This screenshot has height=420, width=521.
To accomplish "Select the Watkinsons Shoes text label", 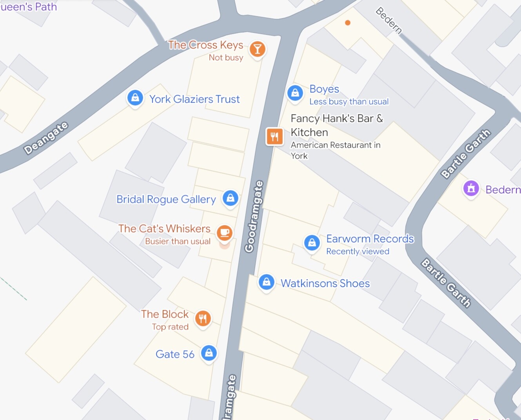I will [325, 283].
